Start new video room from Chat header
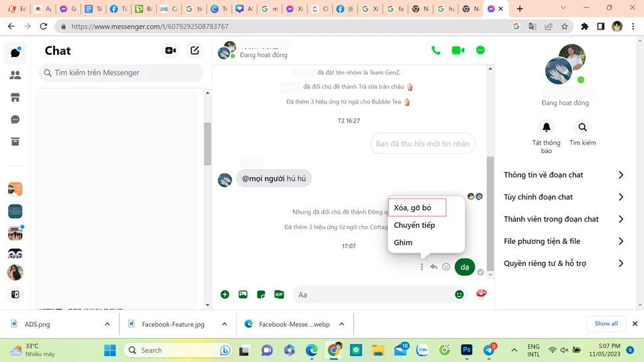Viewport: 644px width, 362px height. point(171,50)
